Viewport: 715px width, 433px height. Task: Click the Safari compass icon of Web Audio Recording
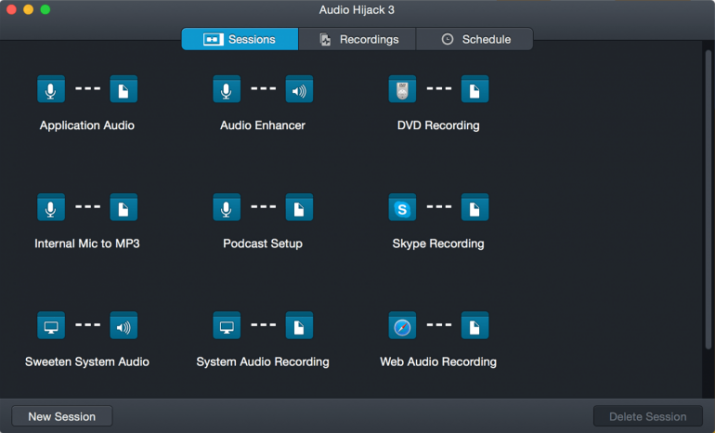point(402,325)
